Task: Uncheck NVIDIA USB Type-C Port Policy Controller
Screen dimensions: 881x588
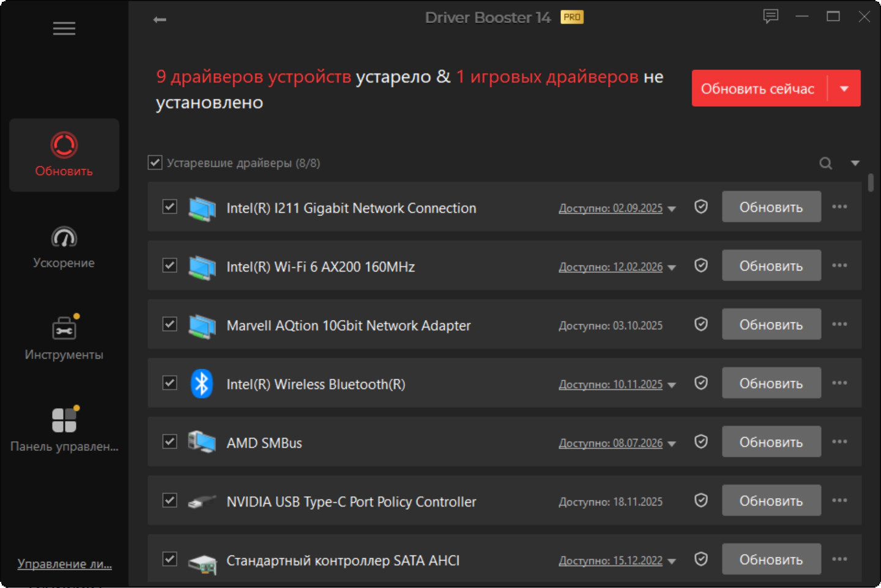Action: [x=170, y=501]
